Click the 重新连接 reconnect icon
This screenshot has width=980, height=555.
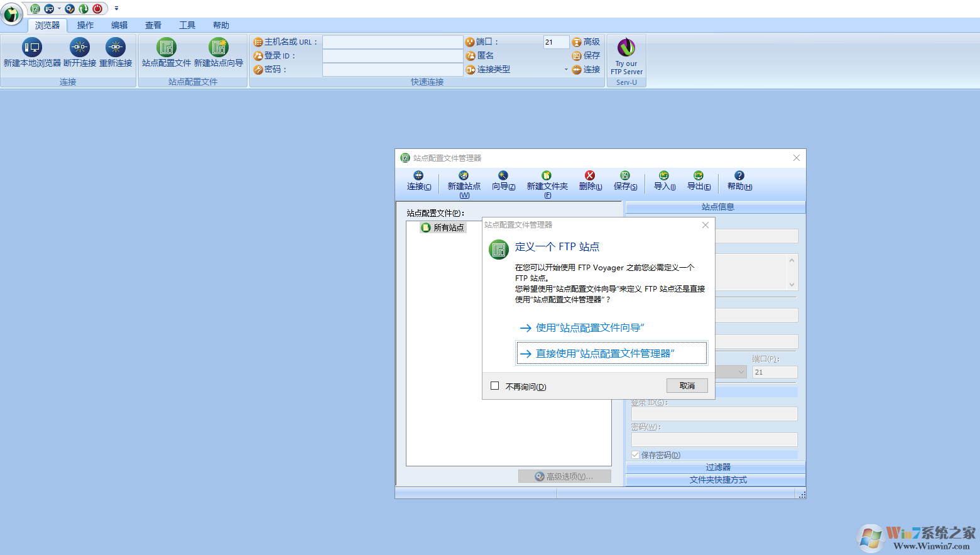click(x=115, y=53)
